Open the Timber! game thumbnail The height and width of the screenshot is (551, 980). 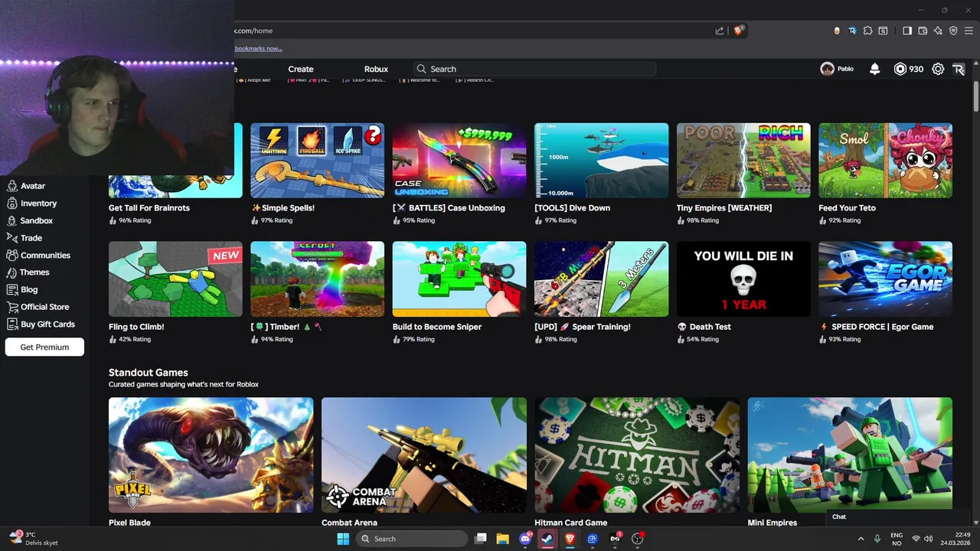[317, 279]
